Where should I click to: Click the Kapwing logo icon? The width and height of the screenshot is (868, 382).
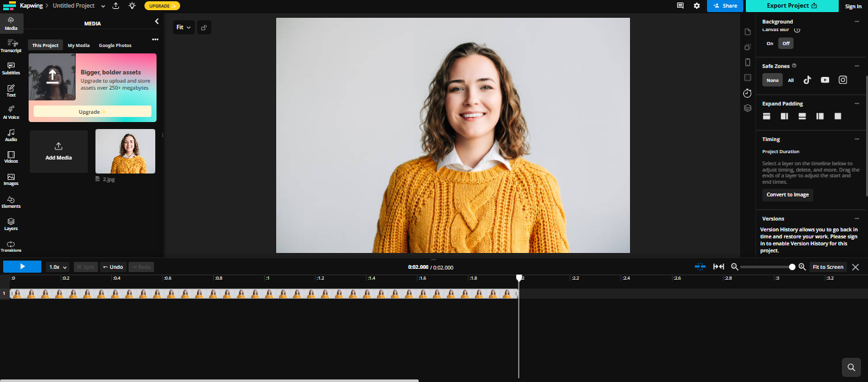coord(9,6)
